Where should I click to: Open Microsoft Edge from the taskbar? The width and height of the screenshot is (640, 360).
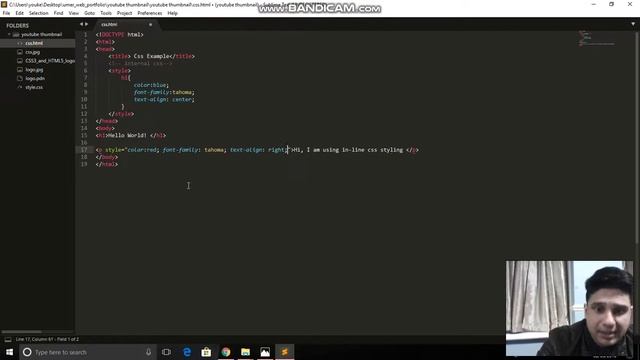coord(187,352)
